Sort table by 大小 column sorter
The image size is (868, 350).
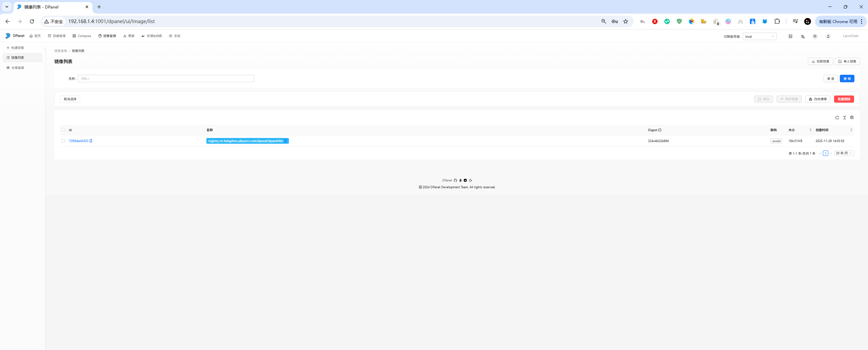point(810,130)
